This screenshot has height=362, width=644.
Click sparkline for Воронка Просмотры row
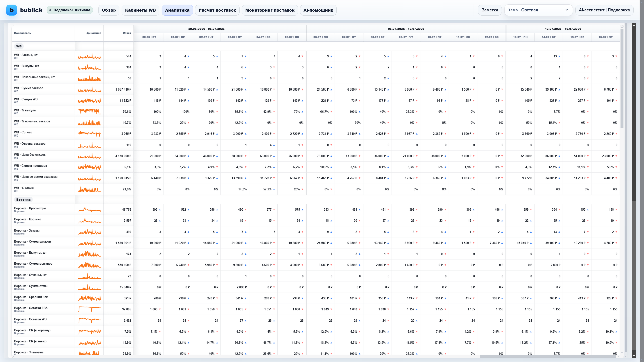89,210
